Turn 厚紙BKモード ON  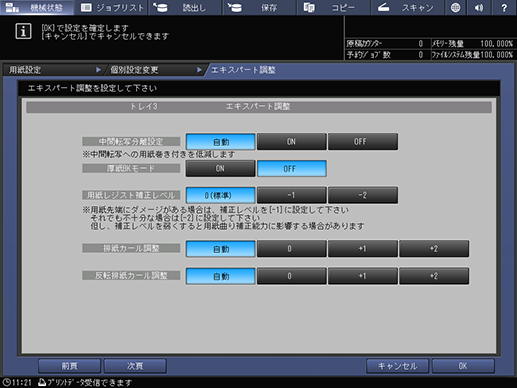point(221,169)
